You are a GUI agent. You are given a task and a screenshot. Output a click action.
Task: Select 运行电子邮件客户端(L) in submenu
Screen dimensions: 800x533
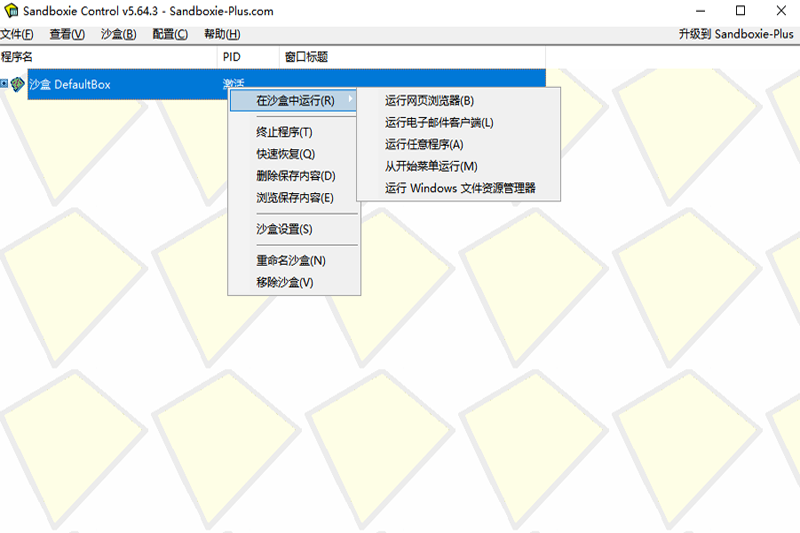pos(458,123)
